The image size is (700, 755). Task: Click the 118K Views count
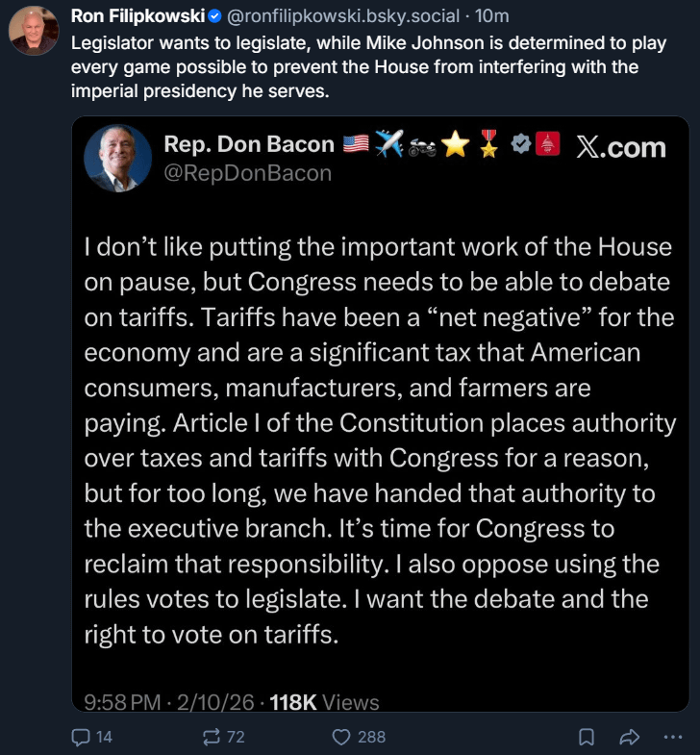pos(325,702)
